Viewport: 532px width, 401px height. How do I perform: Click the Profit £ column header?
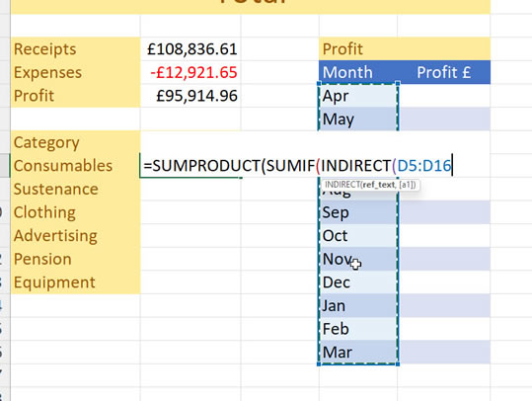coord(444,72)
